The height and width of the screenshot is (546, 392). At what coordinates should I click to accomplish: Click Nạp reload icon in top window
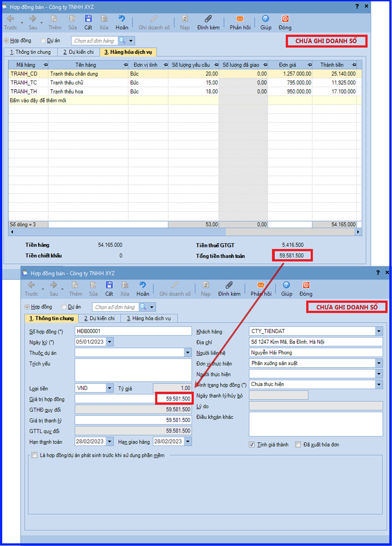click(185, 19)
